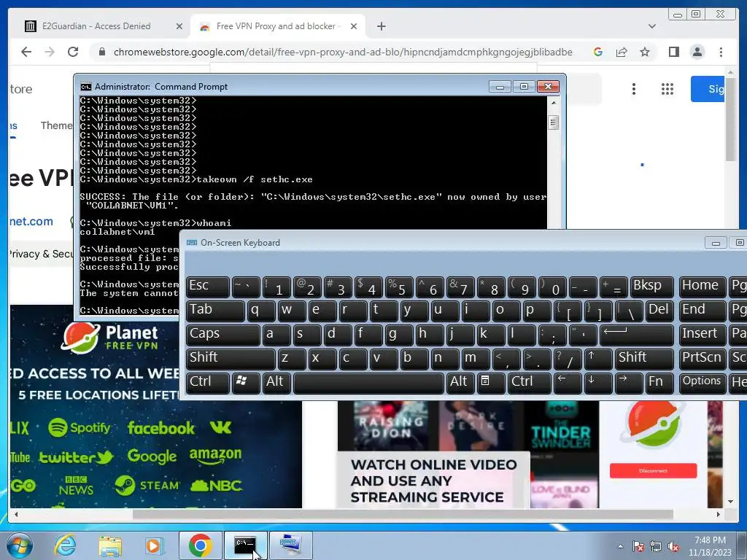747x560 pixels.
Task: Click the down arrow key
Action: pos(598,382)
